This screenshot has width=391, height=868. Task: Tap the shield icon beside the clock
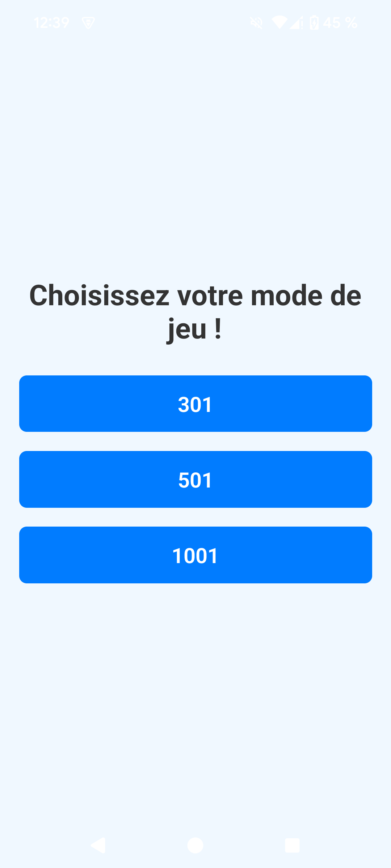click(88, 23)
